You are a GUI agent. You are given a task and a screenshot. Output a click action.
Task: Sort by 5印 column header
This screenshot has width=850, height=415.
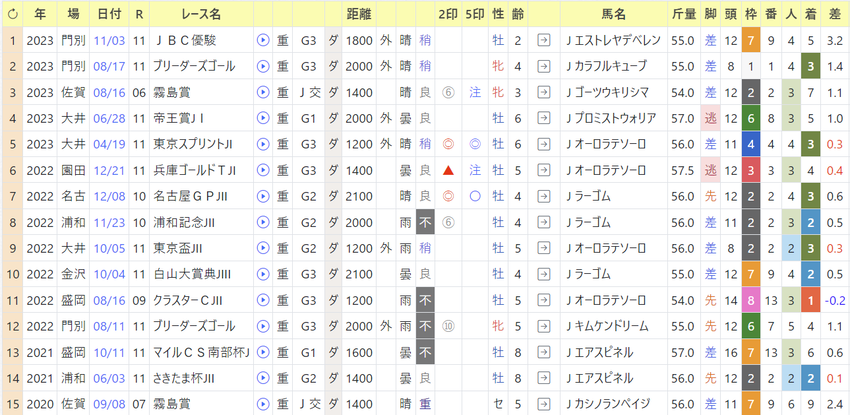coord(475,15)
